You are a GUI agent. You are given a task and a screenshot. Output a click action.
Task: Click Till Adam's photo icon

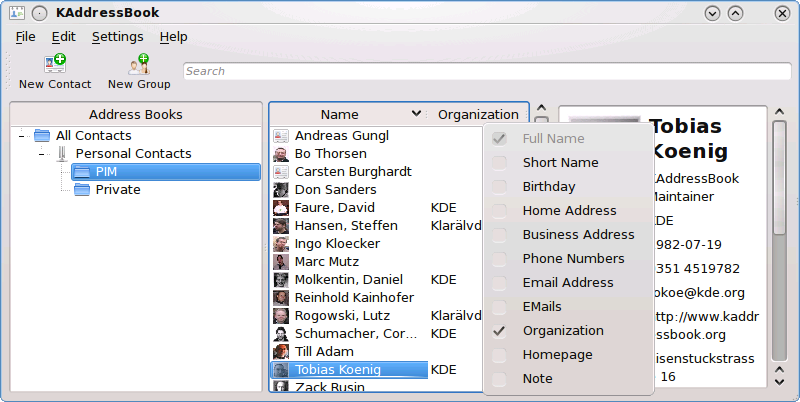(x=281, y=351)
